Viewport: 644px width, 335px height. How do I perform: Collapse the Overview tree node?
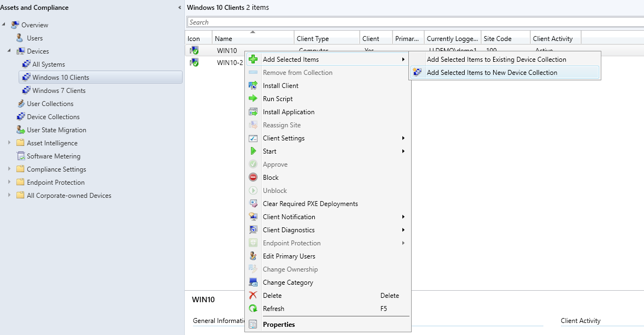click(x=4, y=24)
